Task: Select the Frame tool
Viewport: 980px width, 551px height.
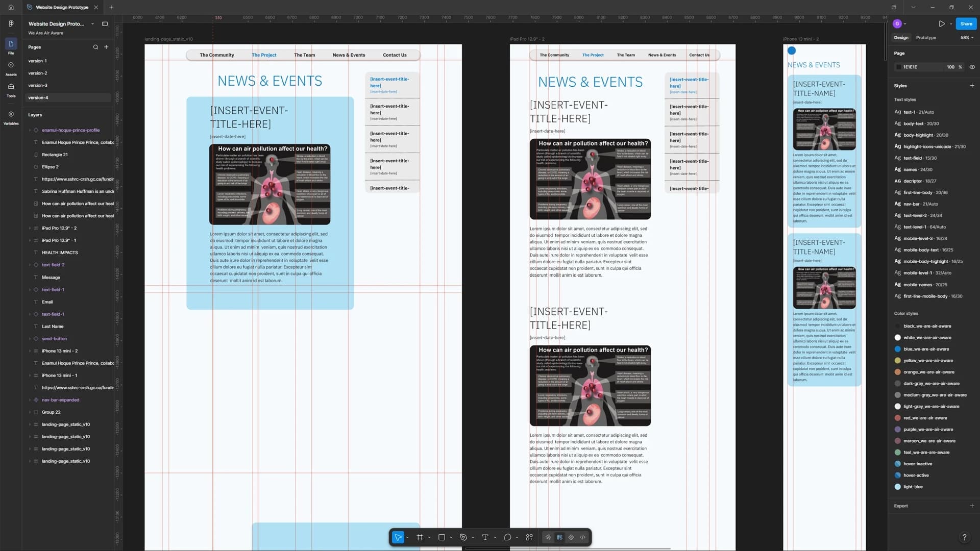Action: [x=420, y=537]
